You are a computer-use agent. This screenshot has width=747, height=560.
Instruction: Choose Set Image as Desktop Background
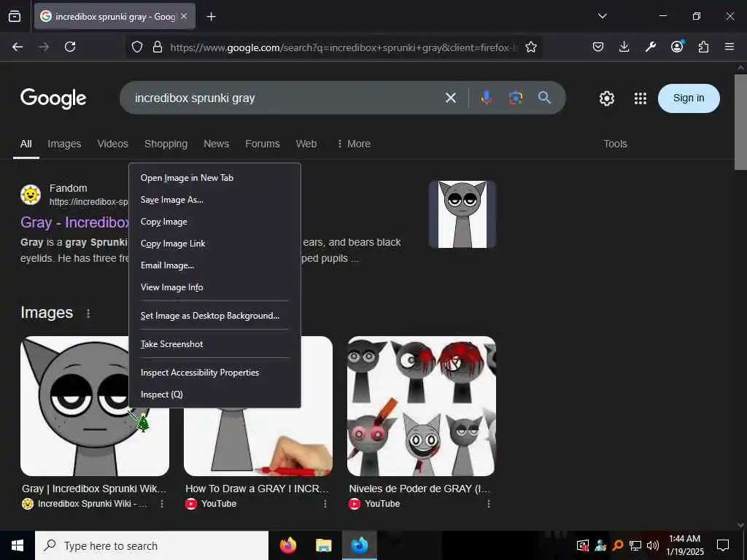coord(214,315)
